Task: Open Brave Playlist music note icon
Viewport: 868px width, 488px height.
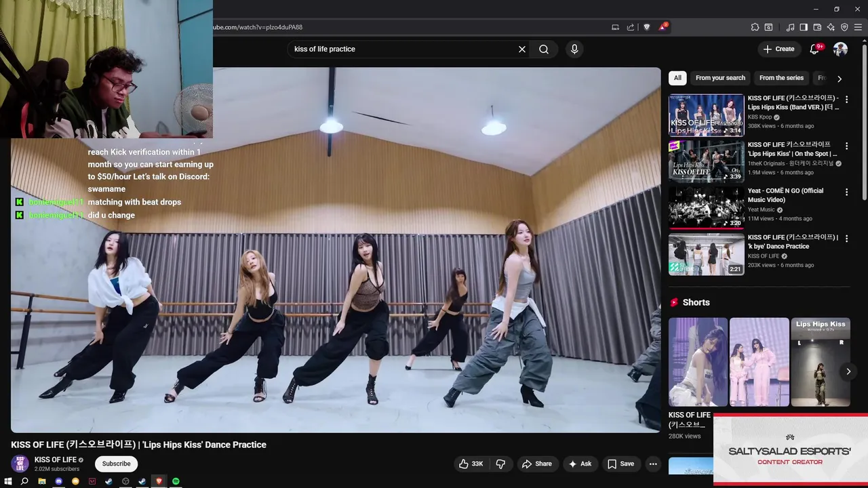Action: click(790, 27)
